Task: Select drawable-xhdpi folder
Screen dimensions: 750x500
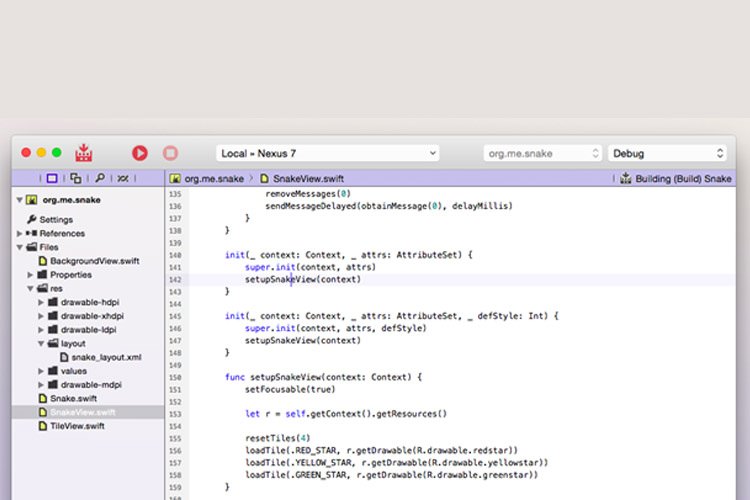Action: [92, 316]
